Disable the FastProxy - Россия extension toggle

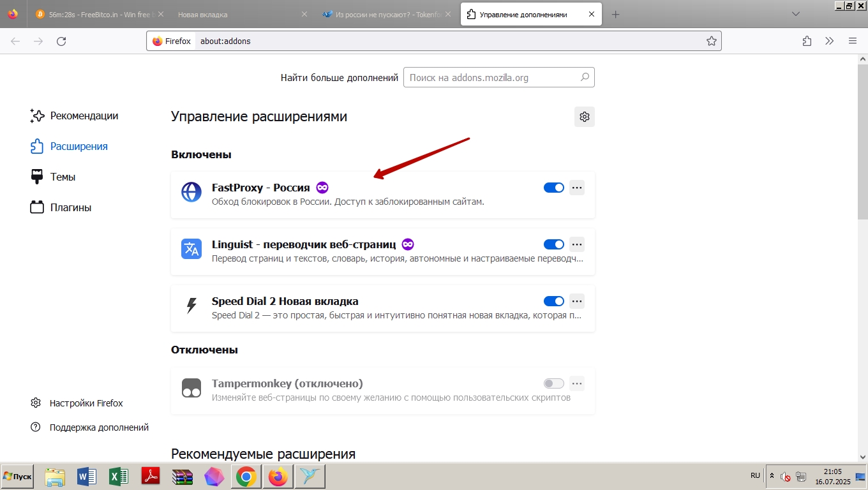[553, 188]
